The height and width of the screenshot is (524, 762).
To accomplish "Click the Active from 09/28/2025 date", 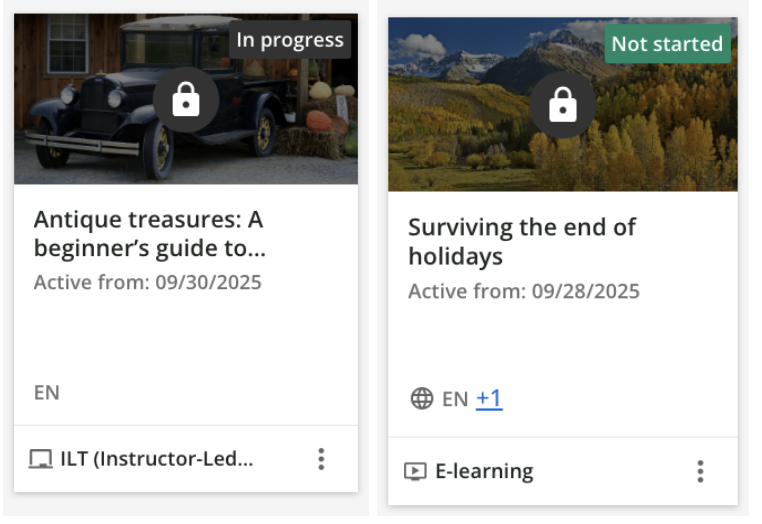I will coord(524,292).
